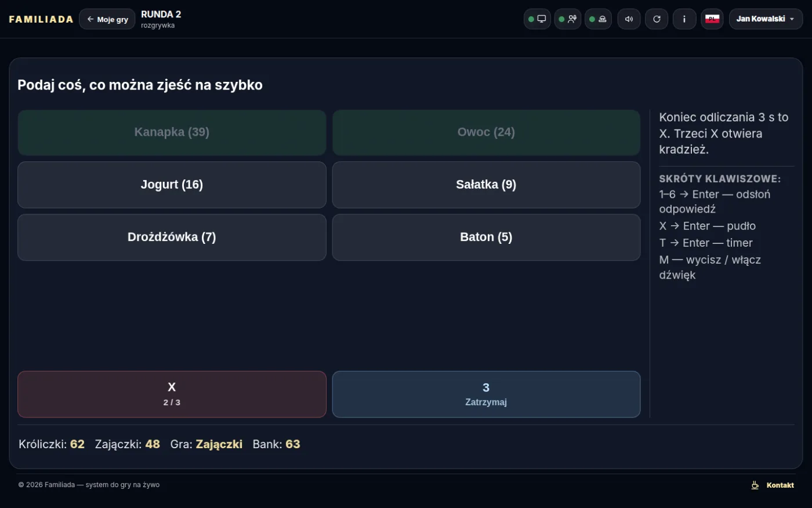Expand the Jan Kowalski user menu
This screenshot has width=812, height=508.
[x=766, y=19]
